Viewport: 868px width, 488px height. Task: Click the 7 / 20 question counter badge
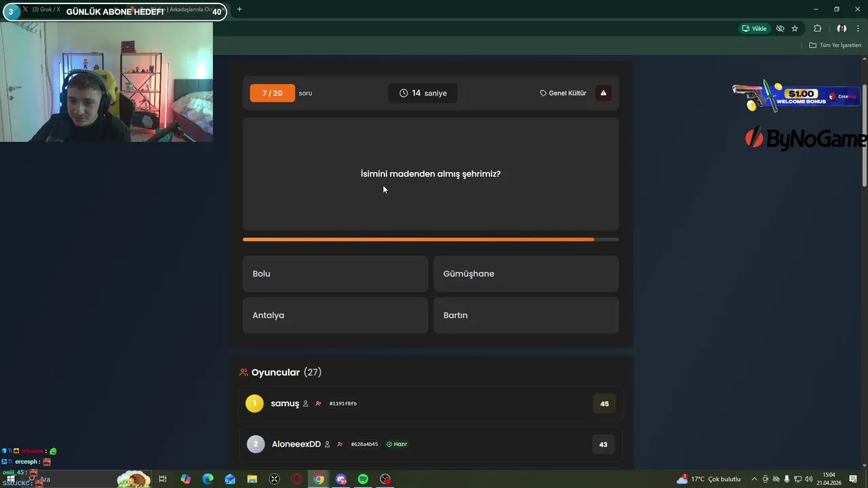pos(272,93)
